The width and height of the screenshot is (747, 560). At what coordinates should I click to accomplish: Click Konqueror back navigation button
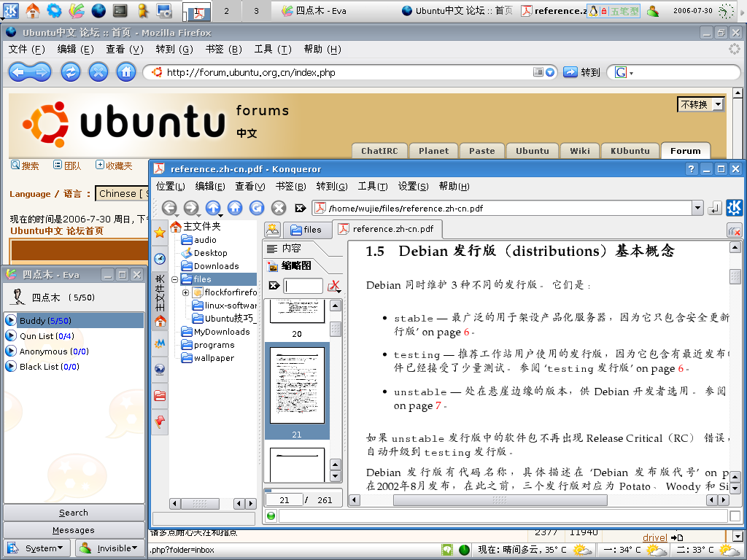click(x=169, y=208)
